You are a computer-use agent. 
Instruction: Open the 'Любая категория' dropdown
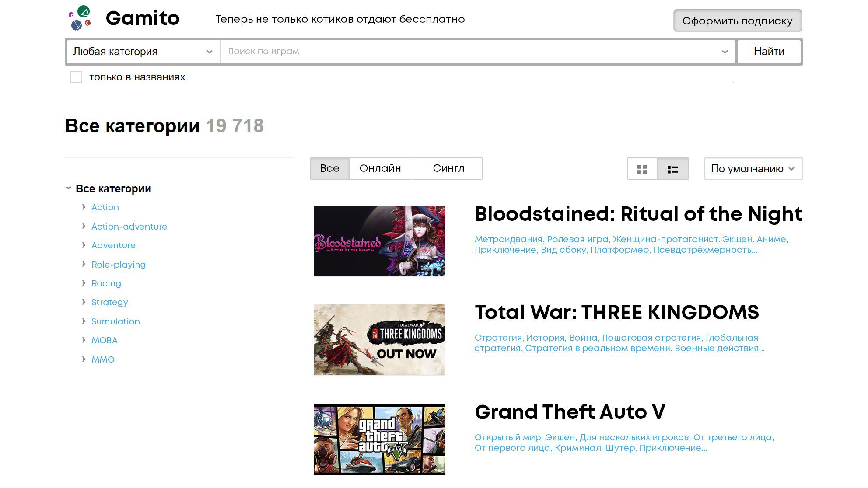coord(143,52)
